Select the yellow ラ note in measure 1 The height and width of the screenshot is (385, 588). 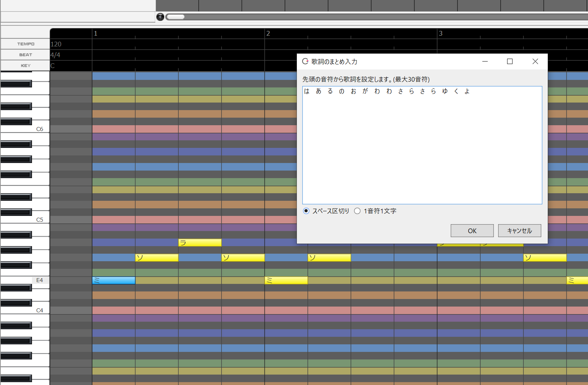point(200,243)
